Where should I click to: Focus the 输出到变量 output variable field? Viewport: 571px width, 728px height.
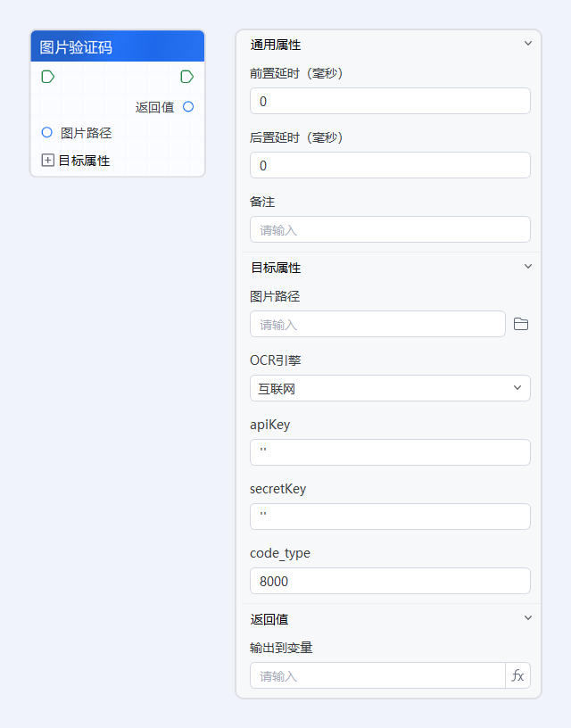(x=375, y=675)
